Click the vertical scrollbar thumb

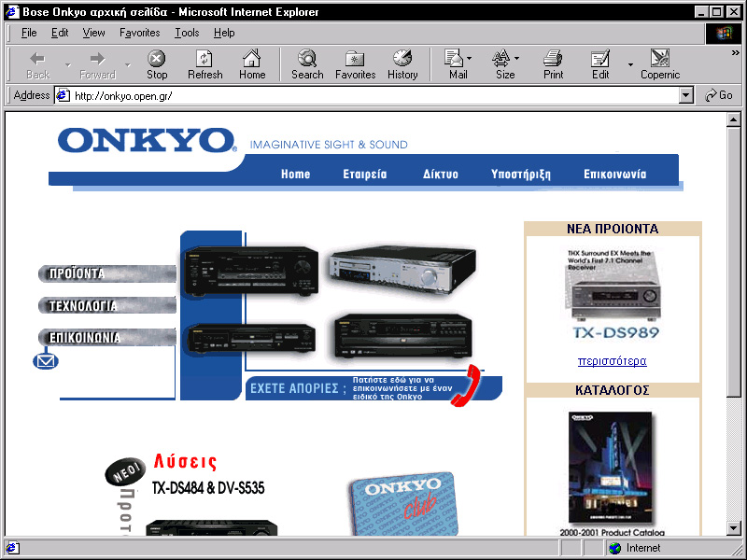734,261
